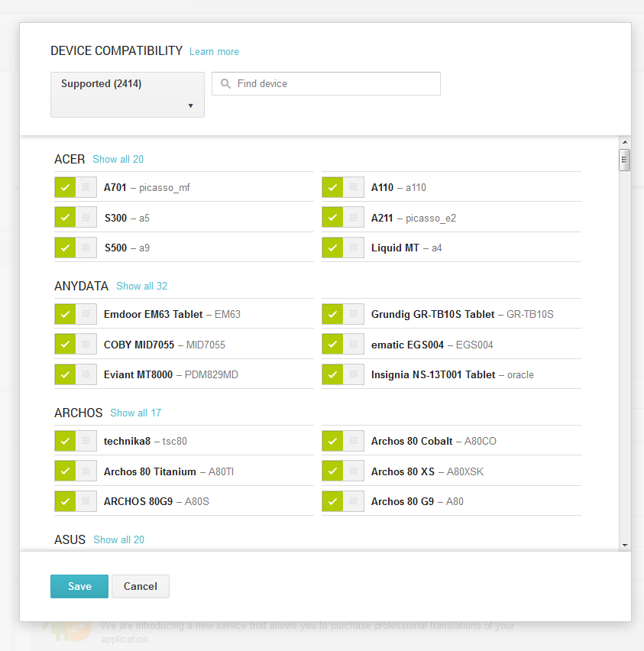The height and width of the screenshot is (651, 644).
Task: Click the green checkmark for Archos 80 Cobalt
Action: click(332, 441)
